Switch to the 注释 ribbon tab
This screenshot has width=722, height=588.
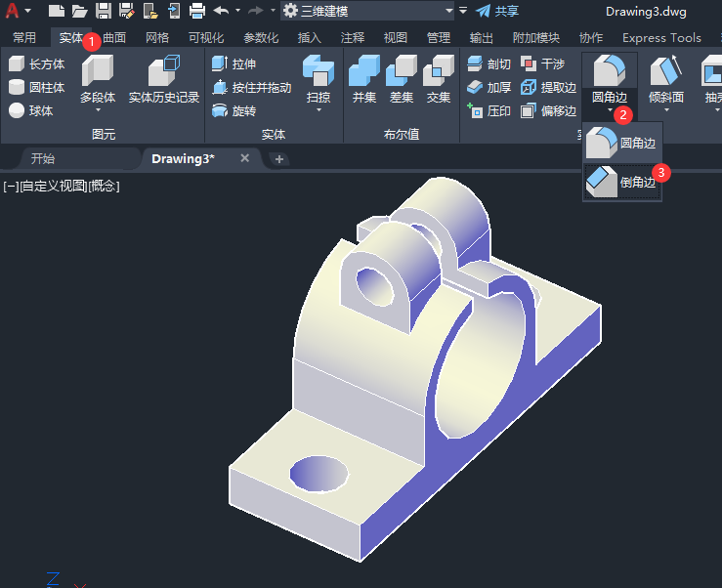(x=353, y=38)
